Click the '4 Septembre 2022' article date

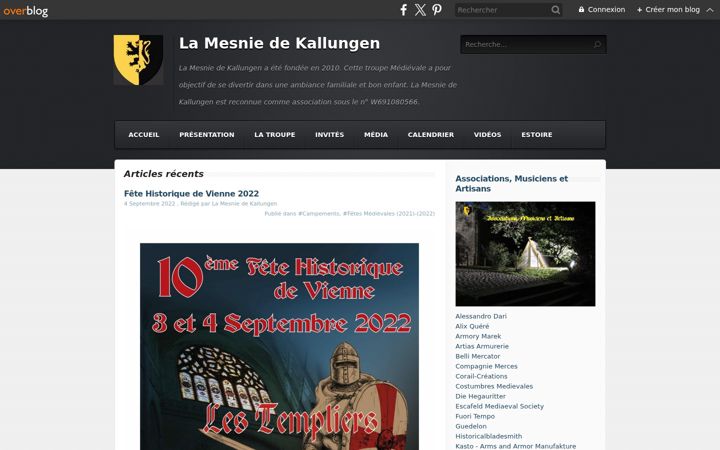[x=149, y=203]
